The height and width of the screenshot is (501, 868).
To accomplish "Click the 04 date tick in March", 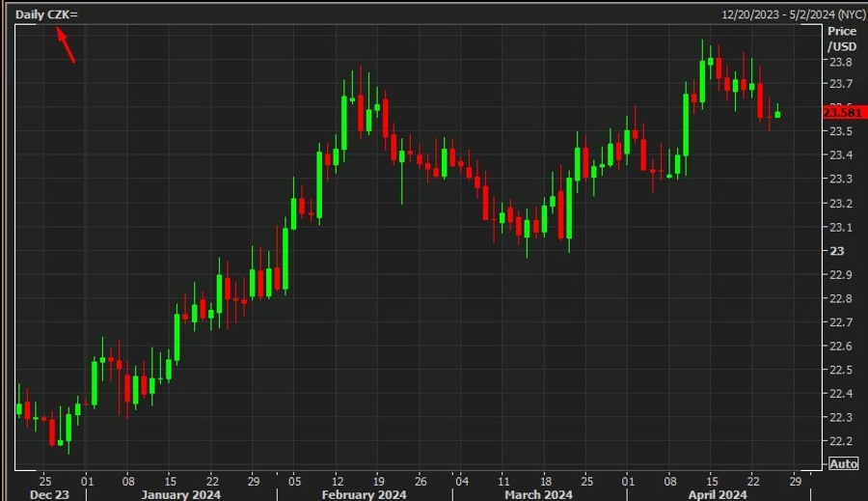I will coord(462,481).
